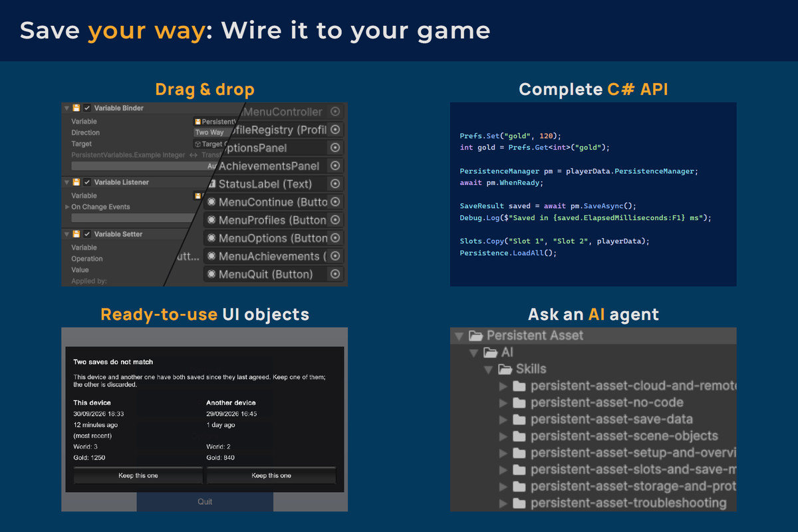This screenshot has width=798, height=532.
Task: Click the 'Prefs.Set("gold", 120);' code line
Action: 510,136
